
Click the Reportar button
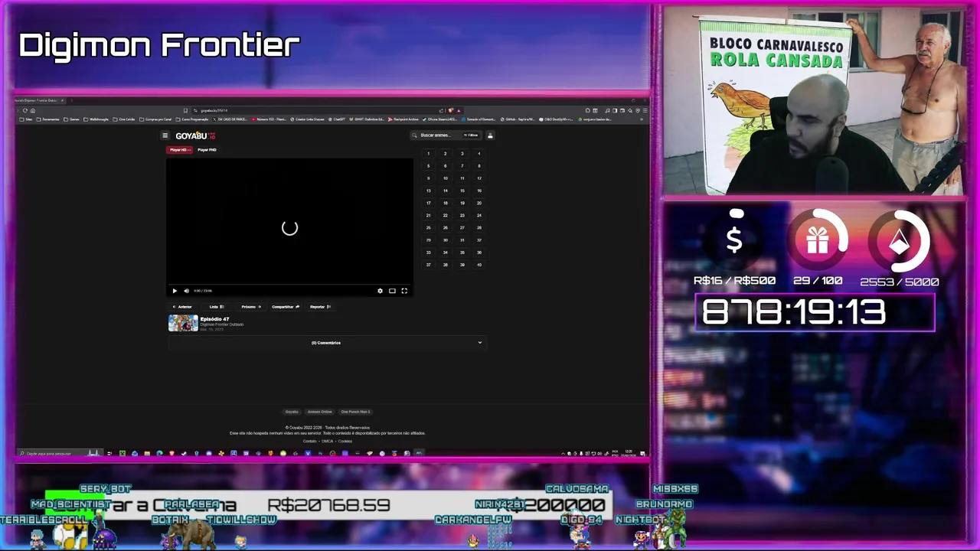tap(320, 307)
